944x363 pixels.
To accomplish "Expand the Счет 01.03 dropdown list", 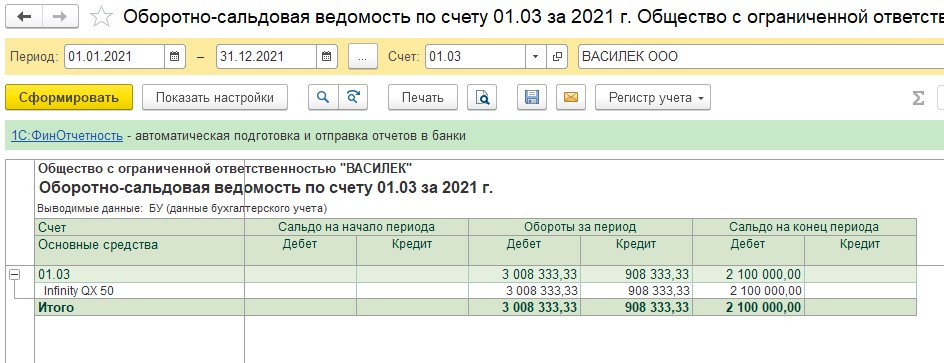I will [535, 57].
